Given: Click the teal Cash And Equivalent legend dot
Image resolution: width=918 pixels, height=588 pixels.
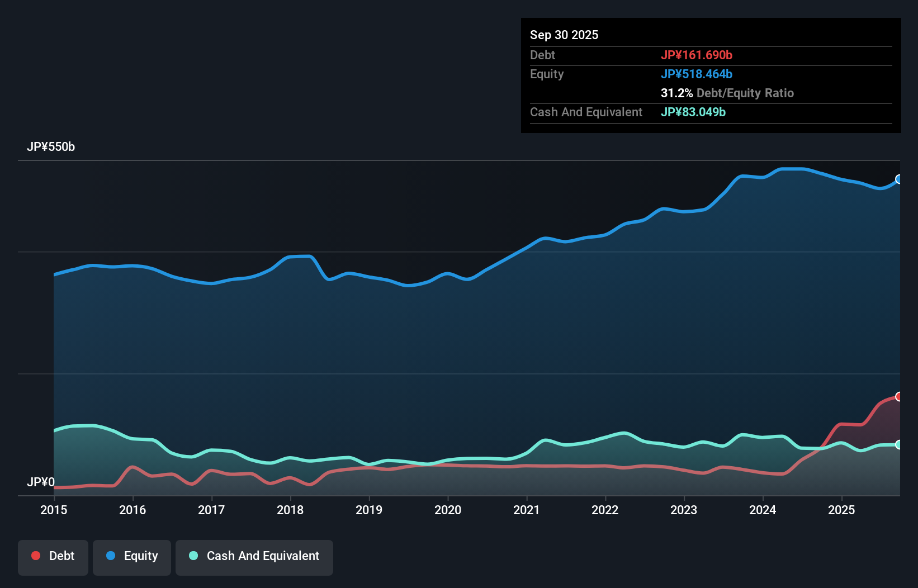Looking at the screenshot, I should click(193, 556).
